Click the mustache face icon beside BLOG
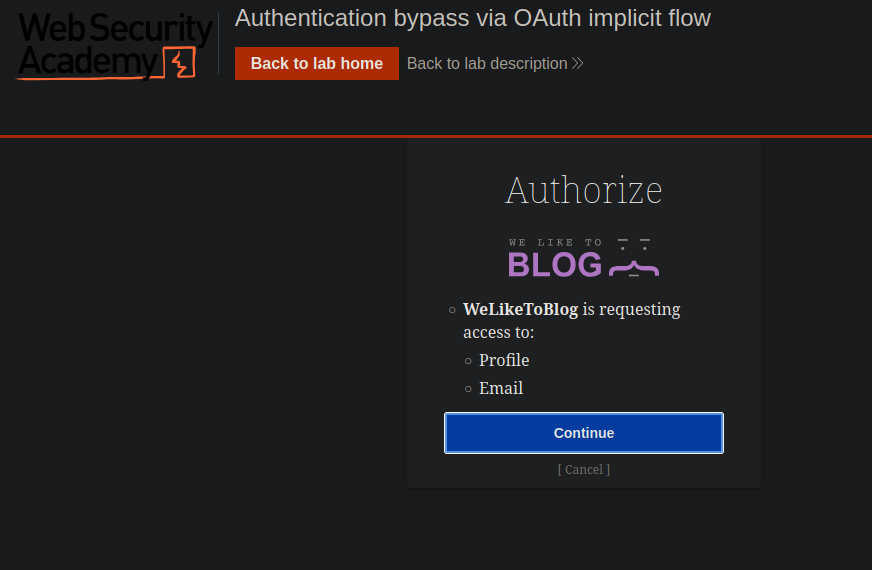This screenshot has height=570, width=872. (x=634, y=259)
